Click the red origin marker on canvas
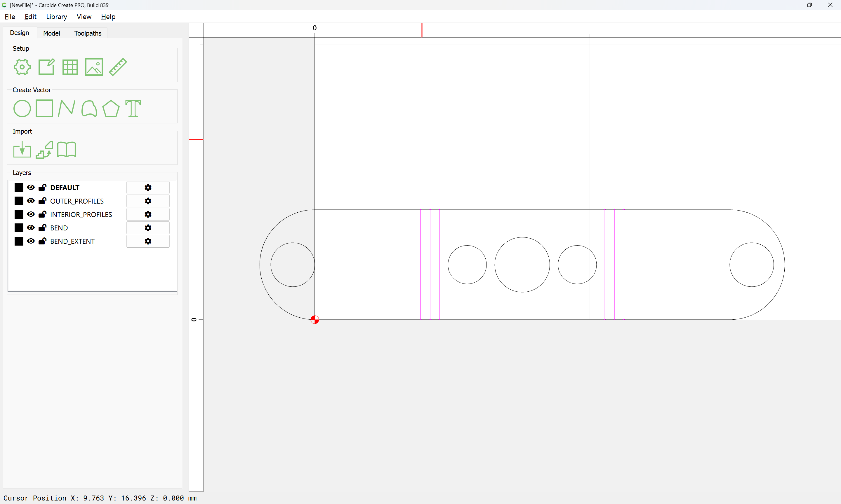The height and width of the screenshot is (504, 841). point(315,320)
